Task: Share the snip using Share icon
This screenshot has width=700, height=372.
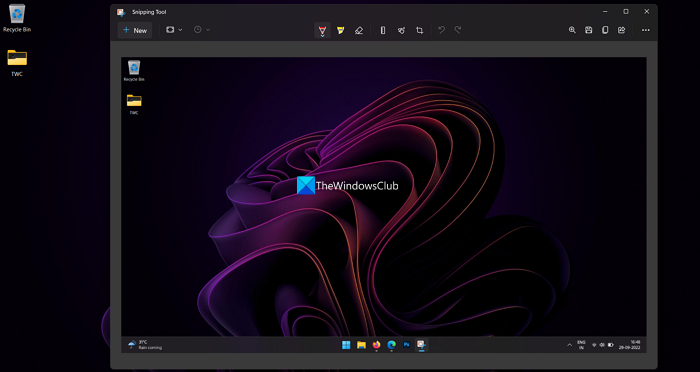Action: tap(621, 30)
